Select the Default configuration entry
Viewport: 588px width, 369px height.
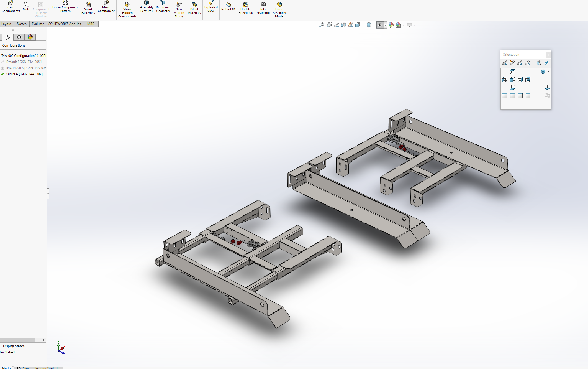click(x=24, y=62)
